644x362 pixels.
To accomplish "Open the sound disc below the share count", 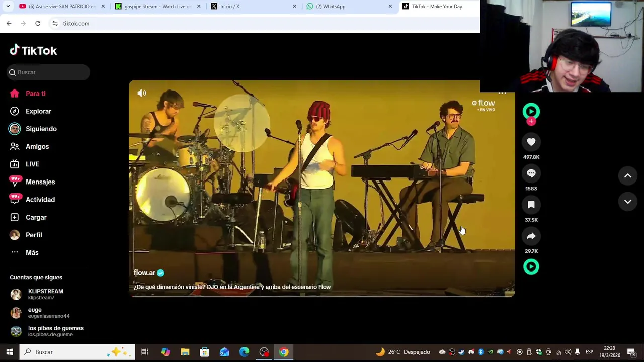I will pos(531,266).
